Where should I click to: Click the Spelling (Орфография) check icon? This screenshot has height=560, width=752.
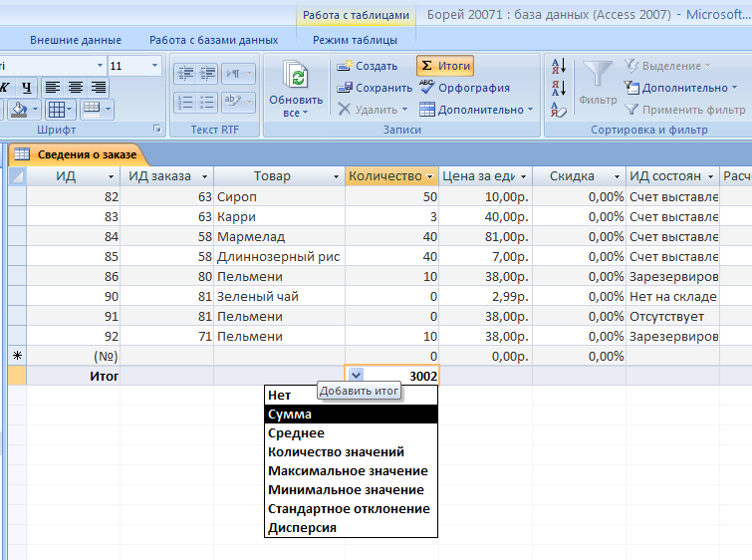click(464, 88)
